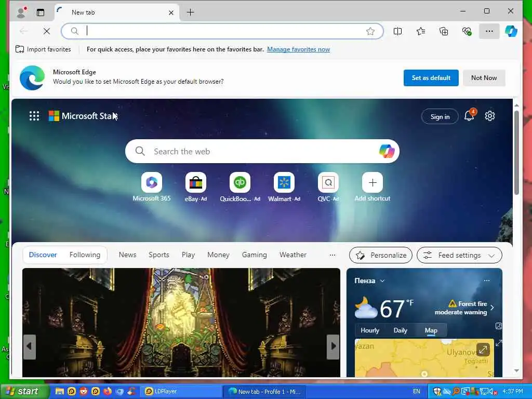Open the News feed tab
This screenshot has height=399, width=532.
point(128,255)
